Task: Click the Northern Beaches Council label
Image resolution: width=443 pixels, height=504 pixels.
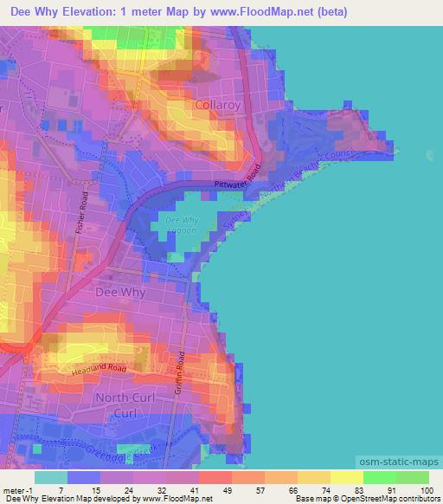Action: (x=307, y=173)
